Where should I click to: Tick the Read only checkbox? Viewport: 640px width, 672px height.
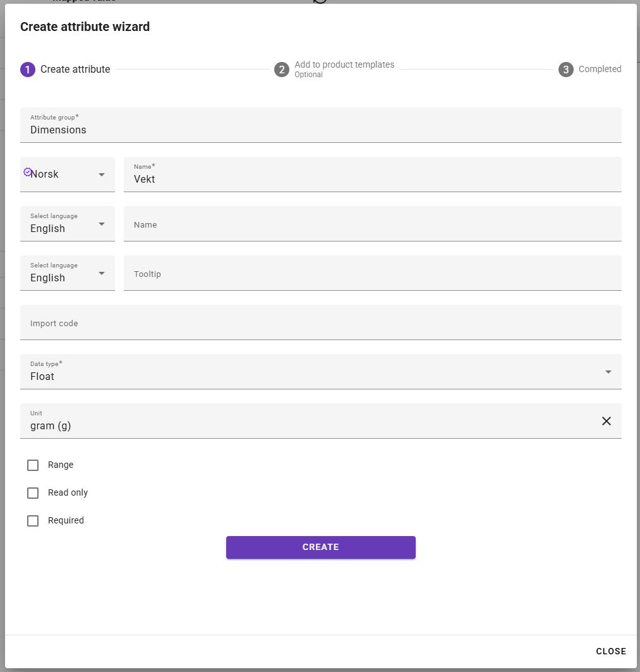33,493
